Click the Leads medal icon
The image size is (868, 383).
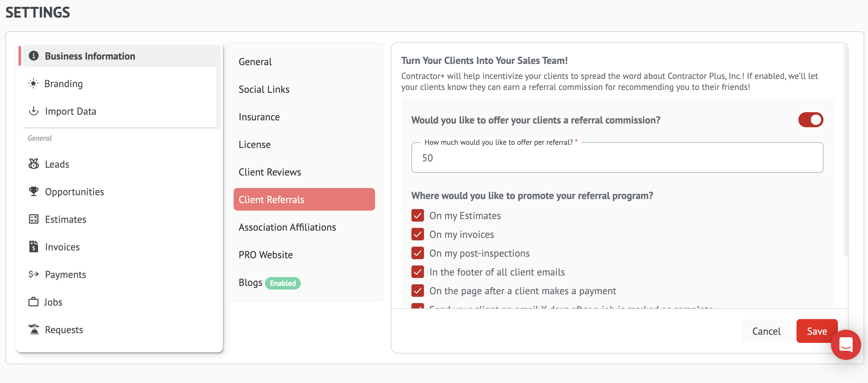[34, 164]
